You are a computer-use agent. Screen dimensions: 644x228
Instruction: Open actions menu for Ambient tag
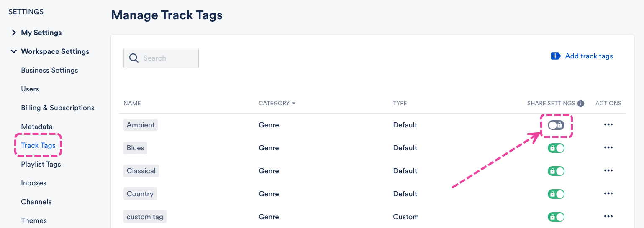click(608, 125)
